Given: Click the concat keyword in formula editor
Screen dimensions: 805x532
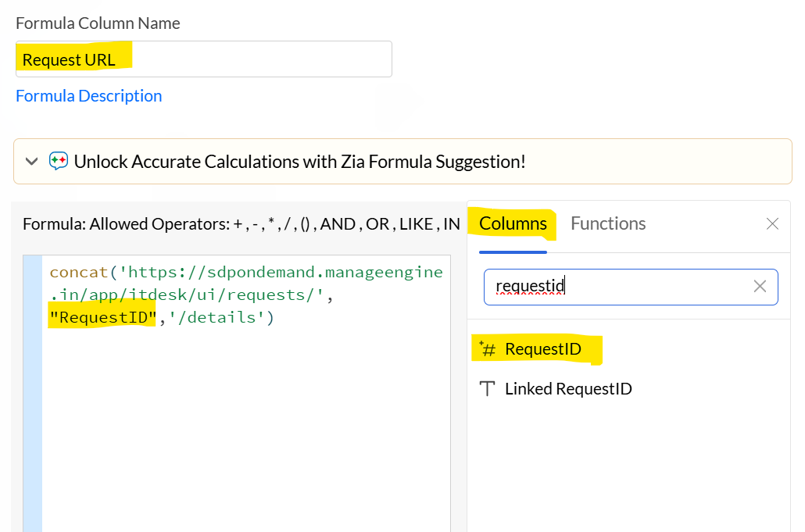Looking at the screenshot, I should tap(78, 273).
